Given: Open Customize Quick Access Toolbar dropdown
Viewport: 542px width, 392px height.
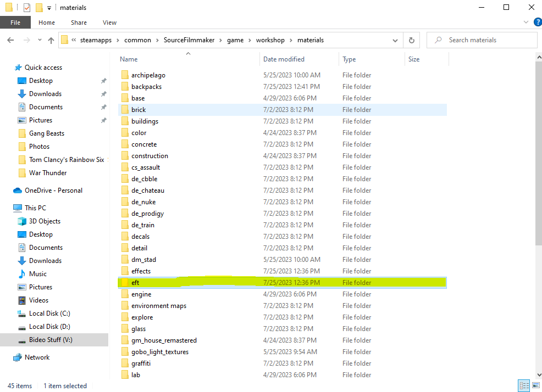Looking at the screenshot, I should click(49, 8).
